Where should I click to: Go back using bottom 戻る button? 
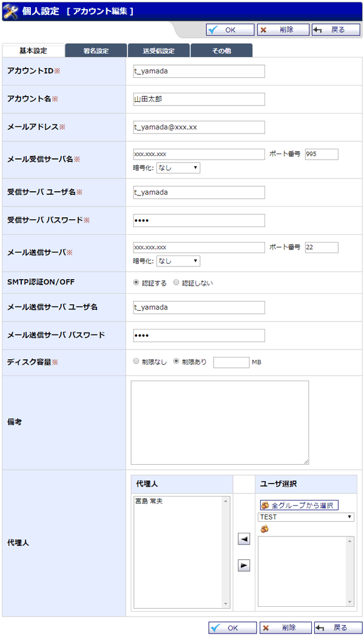point(339,627)
